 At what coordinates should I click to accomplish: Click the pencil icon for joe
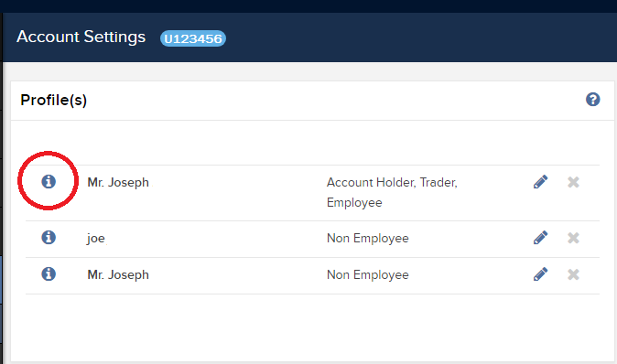pyautogui.click(x=541, y=238)
